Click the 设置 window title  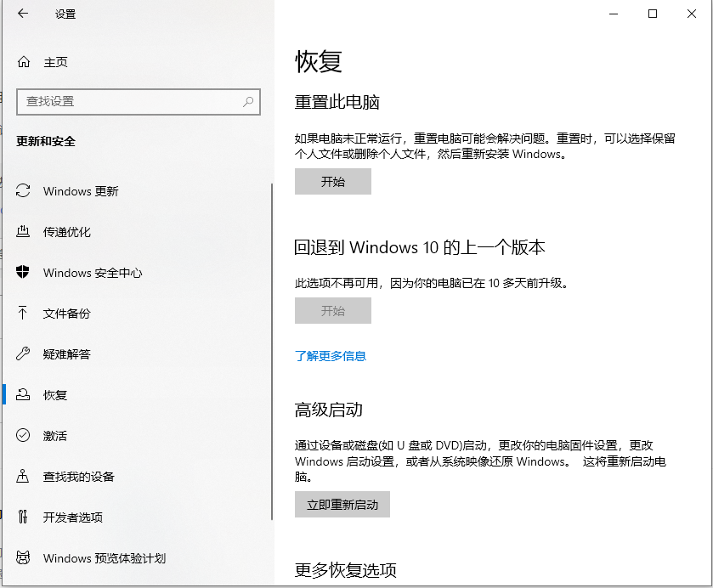pos(65,14)
